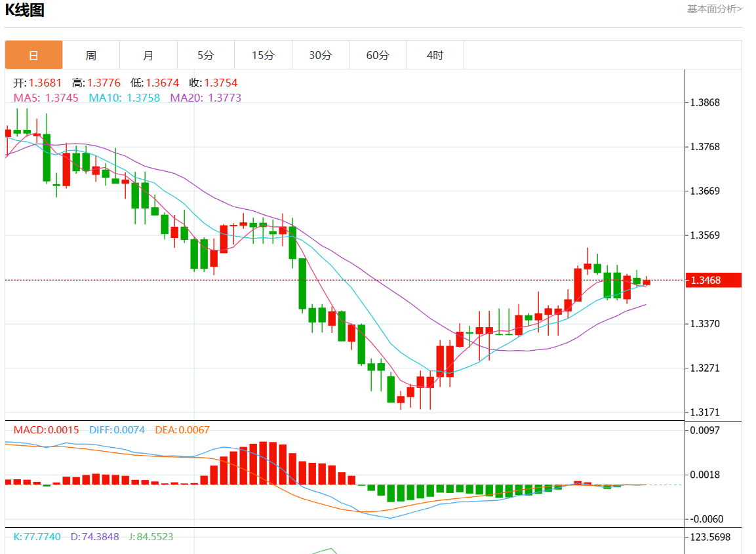
Task: Click the 低:1.3674 low price value
Action: [155, 83]
